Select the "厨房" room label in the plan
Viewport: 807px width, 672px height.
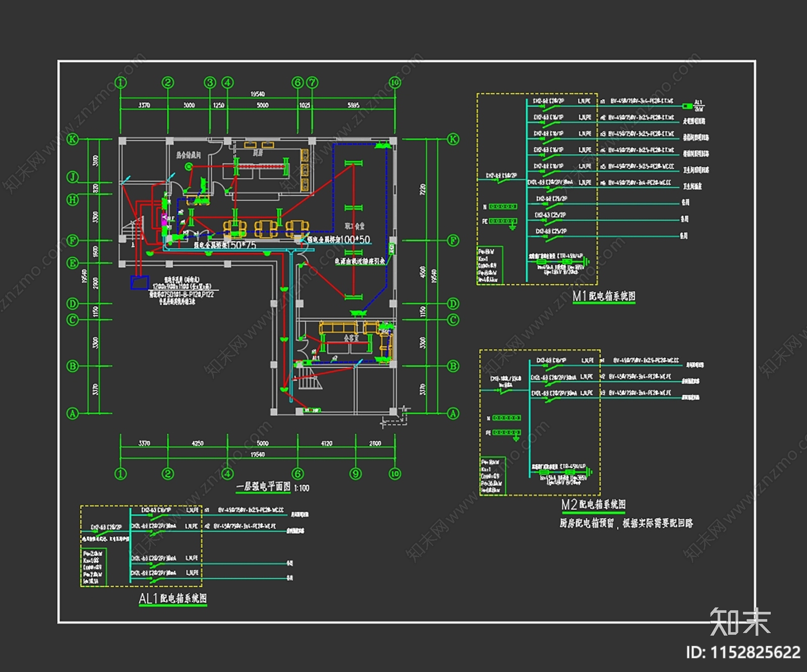point(258,153)
